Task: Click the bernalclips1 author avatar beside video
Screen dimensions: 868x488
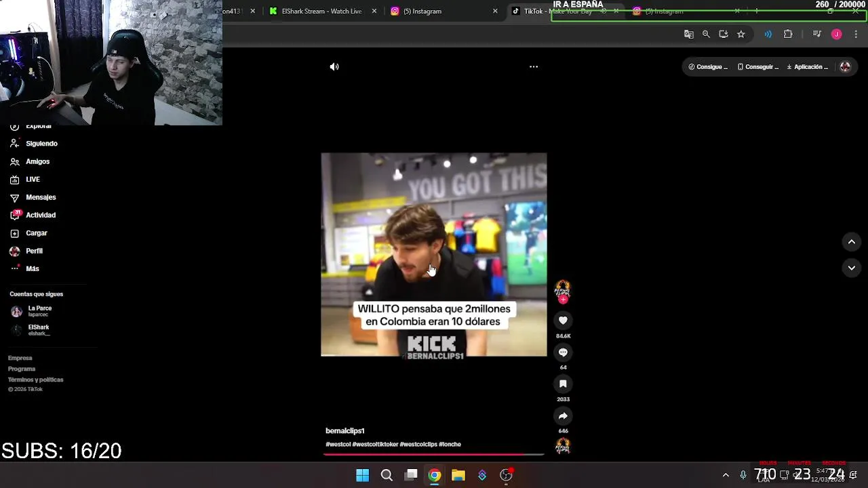Action: (563, 289)
